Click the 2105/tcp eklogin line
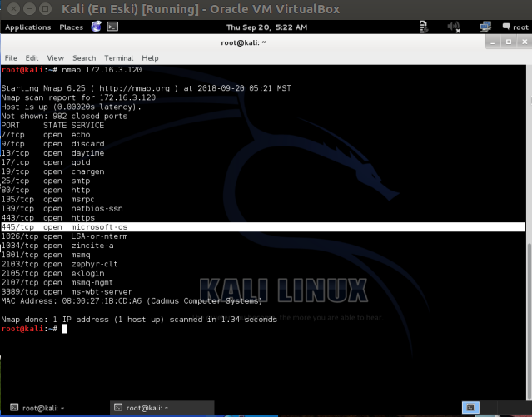Image resolution: width=532 pixels, height=417 pixels. tap(52, 274)
